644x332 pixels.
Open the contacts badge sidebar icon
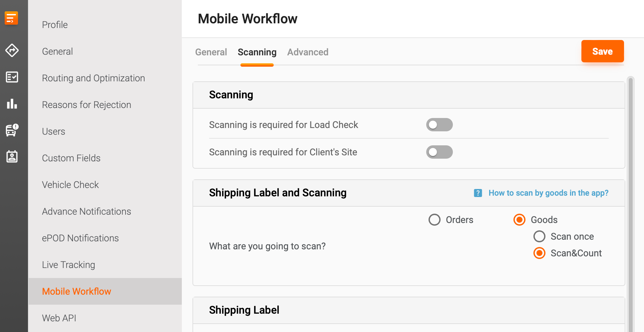pos(12,156)
